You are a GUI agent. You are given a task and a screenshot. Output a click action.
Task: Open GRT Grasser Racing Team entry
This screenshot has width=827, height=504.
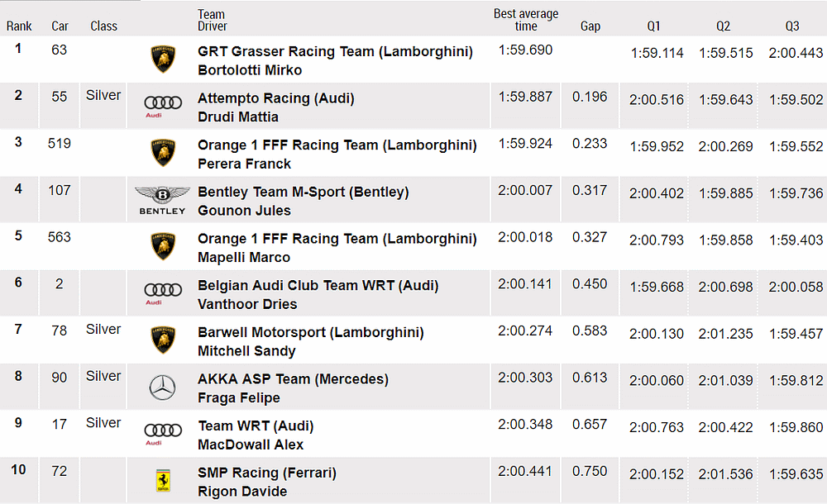(335, 51)
